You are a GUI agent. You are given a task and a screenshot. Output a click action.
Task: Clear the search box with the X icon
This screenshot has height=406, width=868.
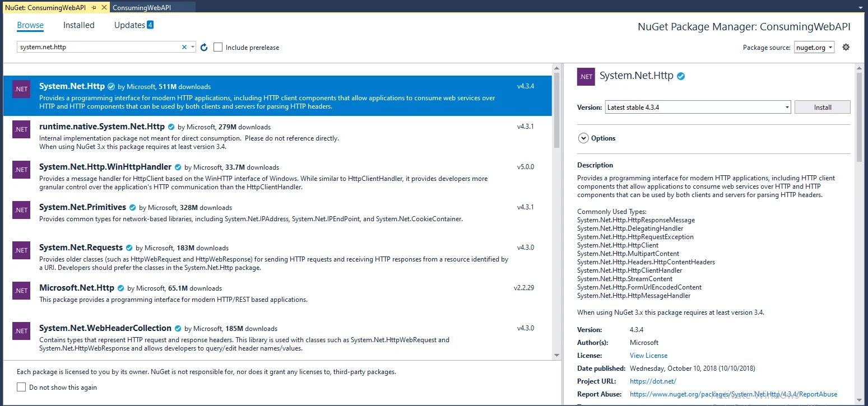click(x=184, y=48)
